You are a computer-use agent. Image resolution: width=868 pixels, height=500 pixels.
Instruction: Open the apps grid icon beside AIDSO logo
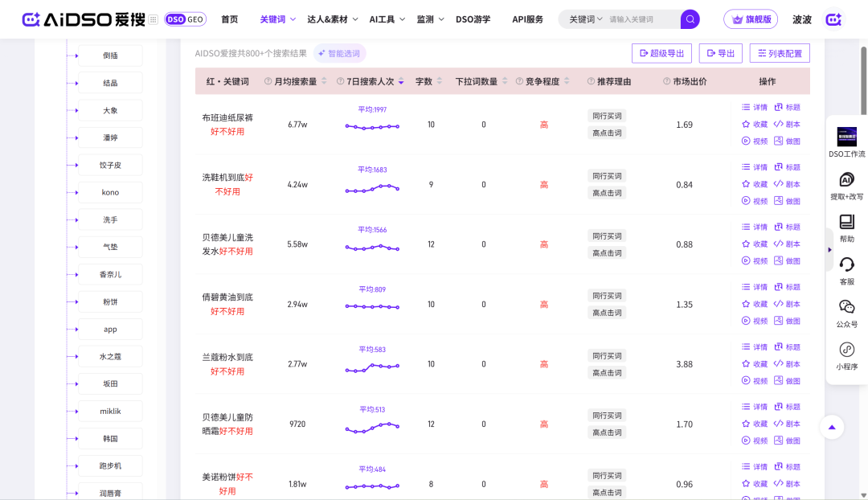[x=153, y=19]
